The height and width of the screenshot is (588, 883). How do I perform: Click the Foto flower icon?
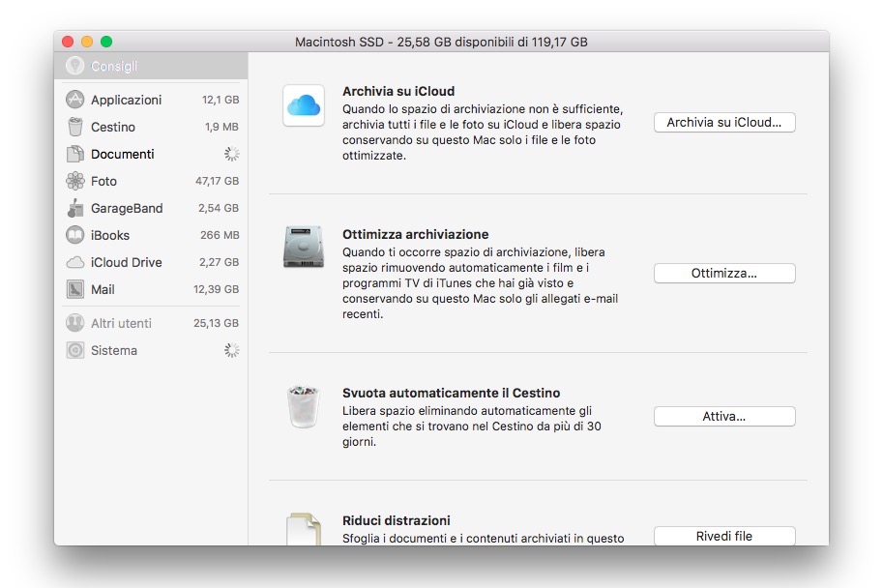tap(74, 181)
